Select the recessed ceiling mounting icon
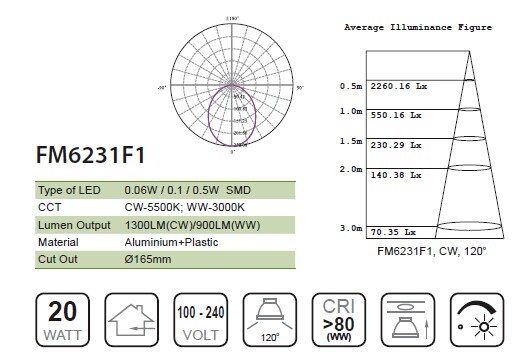Viewport: 531px width, 360px height. click(x=408, y=320)
